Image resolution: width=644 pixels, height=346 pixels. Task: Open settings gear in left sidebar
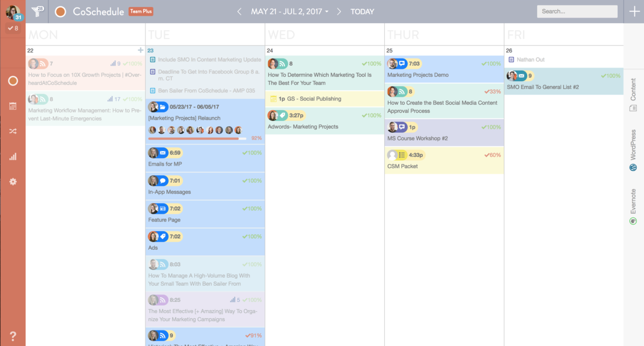(13, 182)
